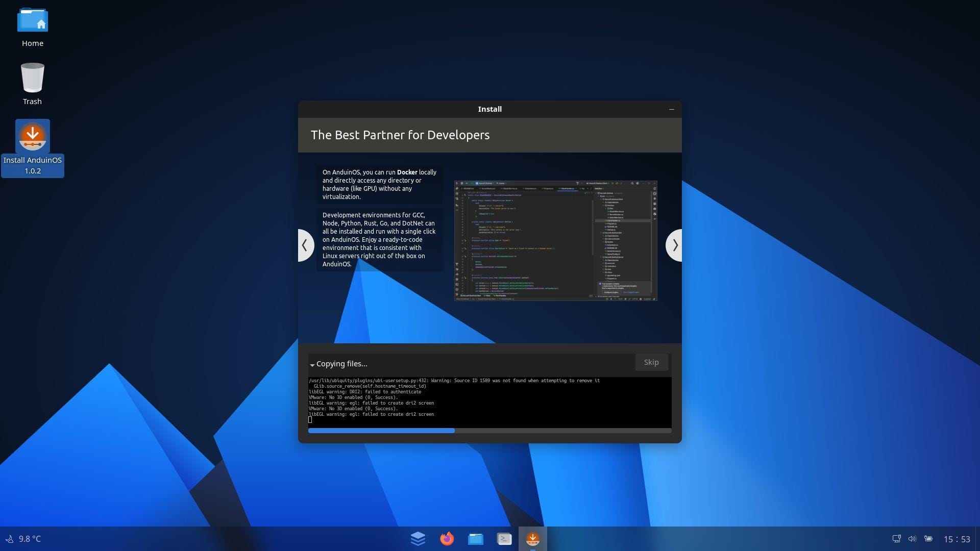Click the volume icon in the system tray

pos(913,538)
